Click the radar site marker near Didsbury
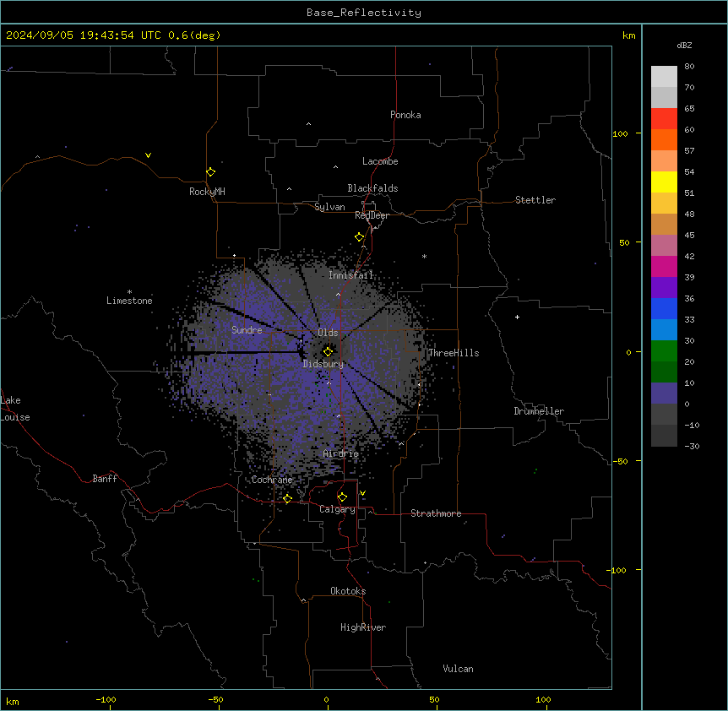The height and width of the screenshot is (711, 728). tap(328, 351)
